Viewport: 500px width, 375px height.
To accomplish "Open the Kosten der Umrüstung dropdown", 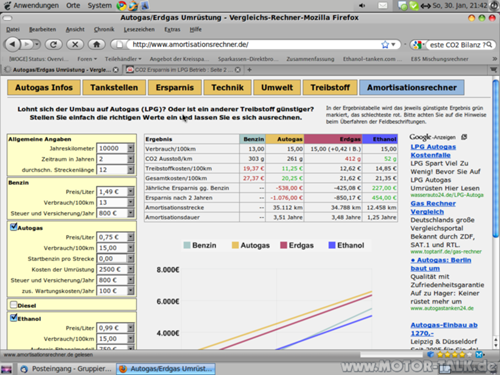I will pos(131,269).
